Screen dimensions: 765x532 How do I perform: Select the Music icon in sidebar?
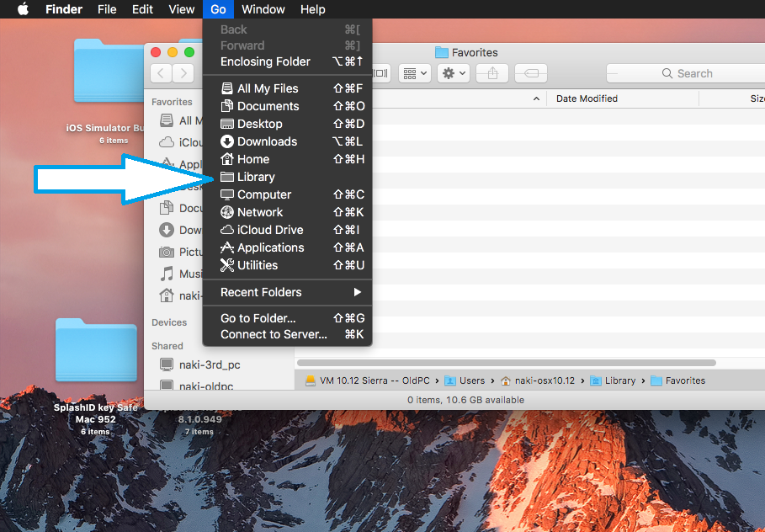167,274
